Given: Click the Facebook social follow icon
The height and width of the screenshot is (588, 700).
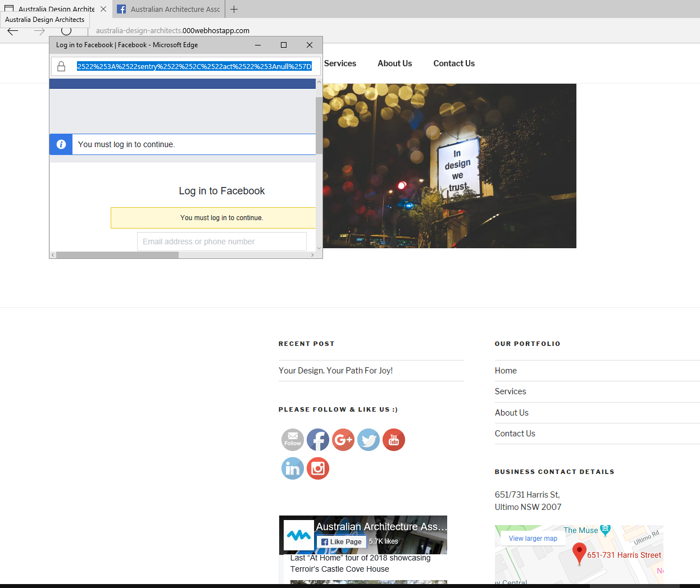Looking at the screenshot, I should click(318, 440).
